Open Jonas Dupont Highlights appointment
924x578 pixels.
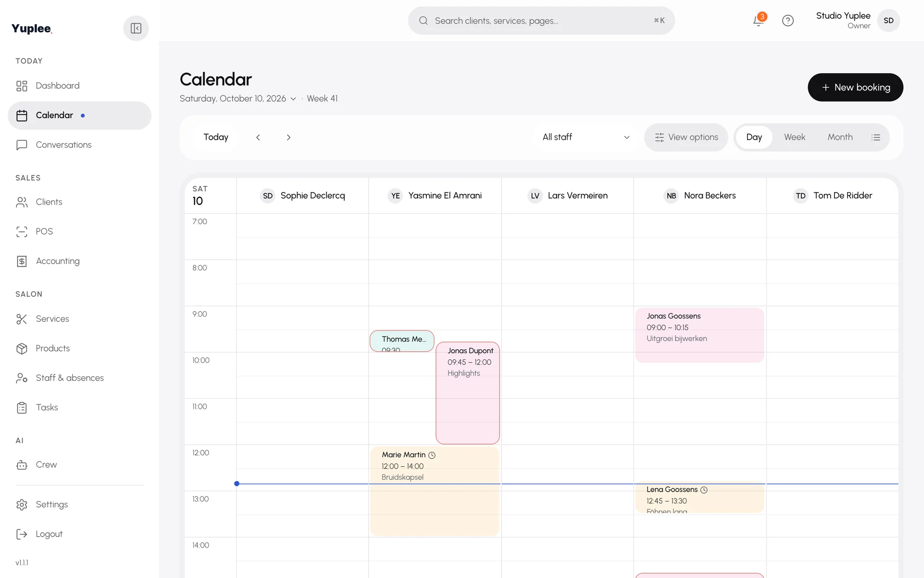pos(468,393)
